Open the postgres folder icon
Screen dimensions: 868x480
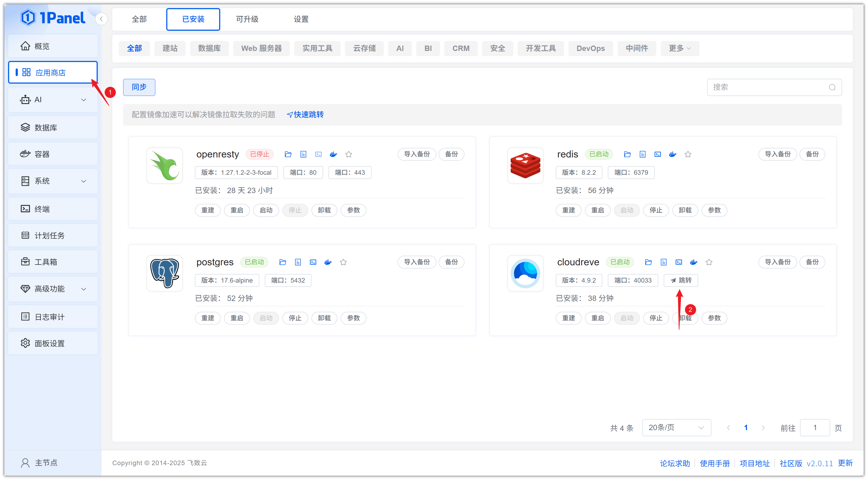[282, 262]
